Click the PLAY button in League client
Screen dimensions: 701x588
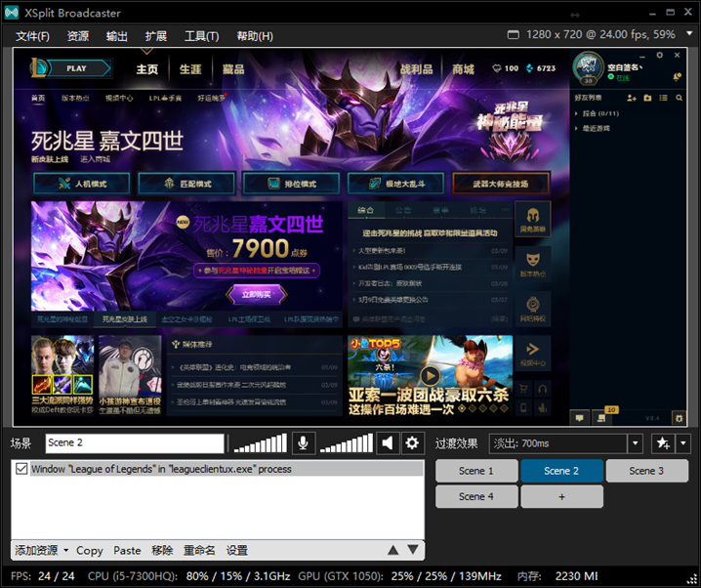pos(79,68)
